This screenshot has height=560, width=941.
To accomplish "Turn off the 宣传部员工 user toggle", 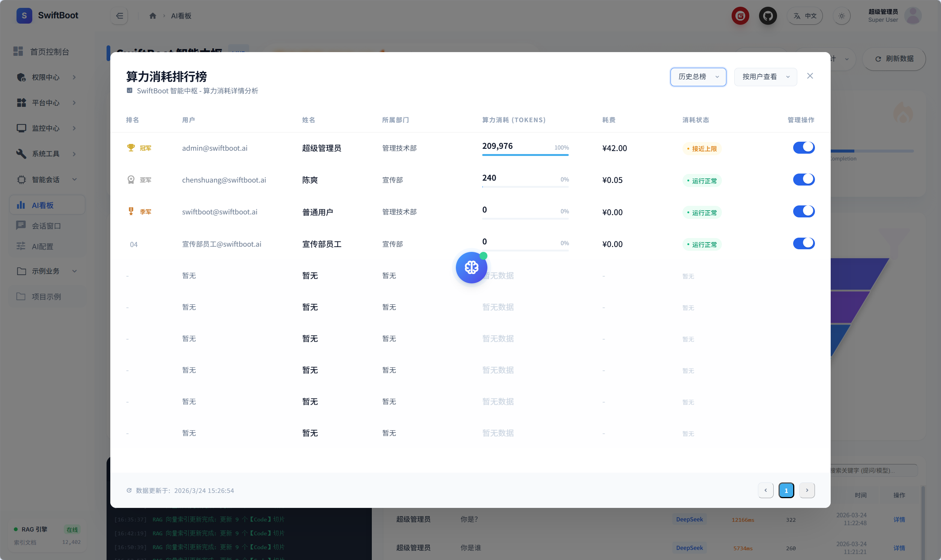I will [x=803, y=243].
